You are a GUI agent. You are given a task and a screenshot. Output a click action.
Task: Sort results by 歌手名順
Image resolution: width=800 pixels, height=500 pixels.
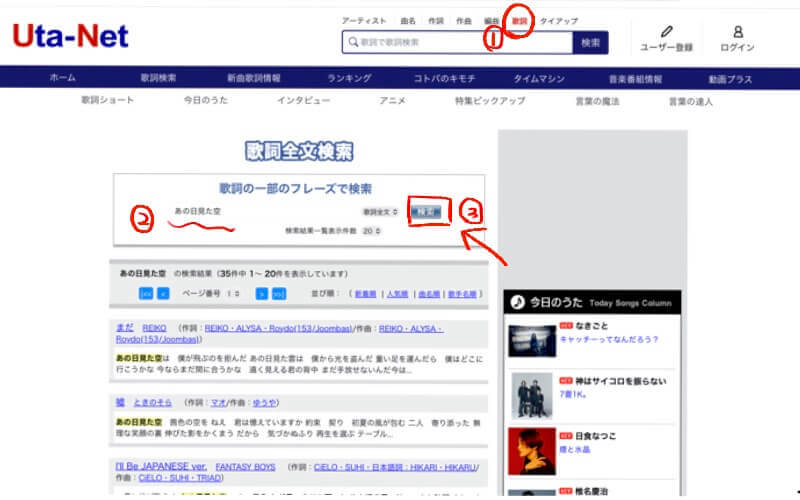pyautogui.click(x=462, y=294)
